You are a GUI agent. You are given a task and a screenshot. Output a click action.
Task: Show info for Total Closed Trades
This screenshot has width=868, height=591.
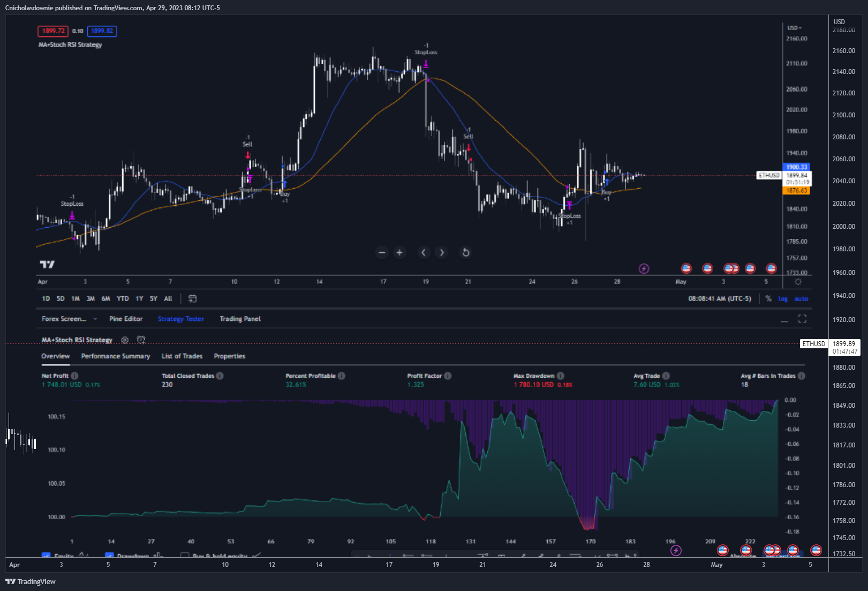(220, 376)
